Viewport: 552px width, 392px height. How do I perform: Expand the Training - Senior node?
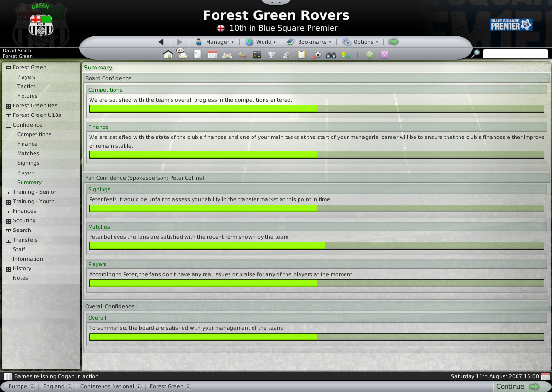(x=8, y=192)
